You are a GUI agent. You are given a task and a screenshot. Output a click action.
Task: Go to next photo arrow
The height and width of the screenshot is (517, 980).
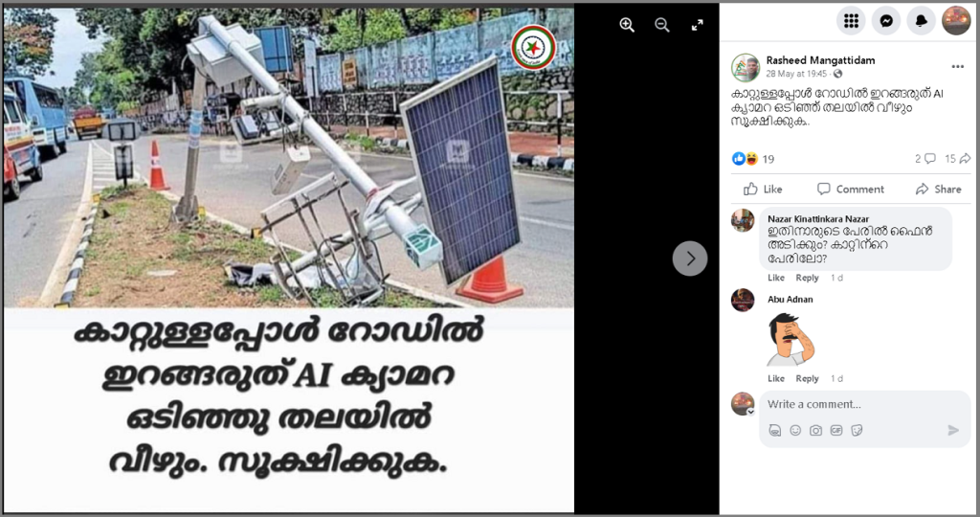point(690,258)
